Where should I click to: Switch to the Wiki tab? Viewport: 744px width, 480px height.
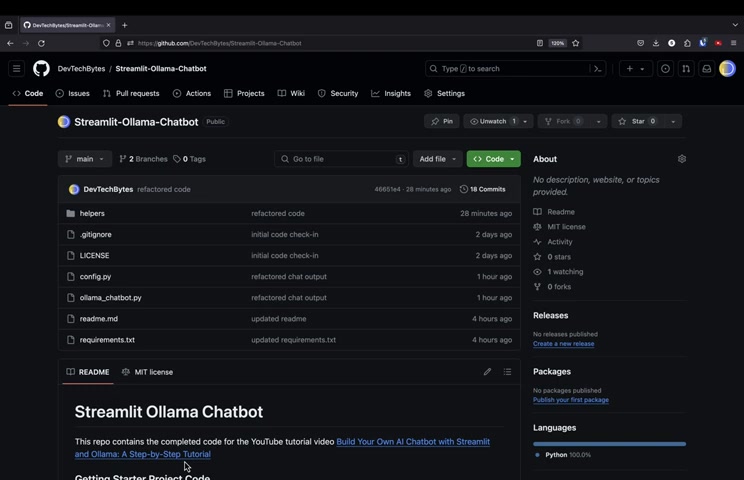291,93
